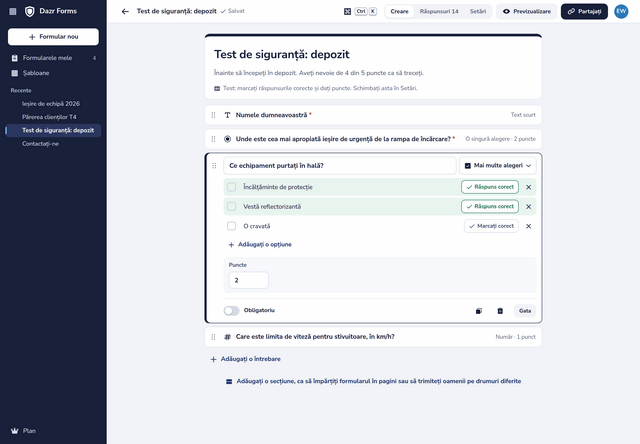Image resolution: width=640 pixels, height=444 pixels.
Task: Create a new form with Formular nou
Action: 53,37
